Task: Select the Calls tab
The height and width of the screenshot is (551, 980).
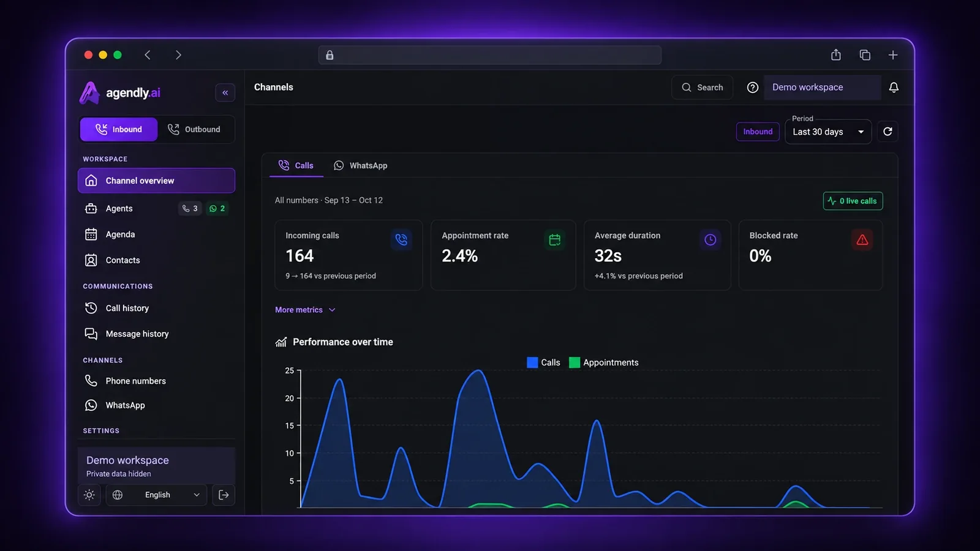Action: click(x=296, y=165)
